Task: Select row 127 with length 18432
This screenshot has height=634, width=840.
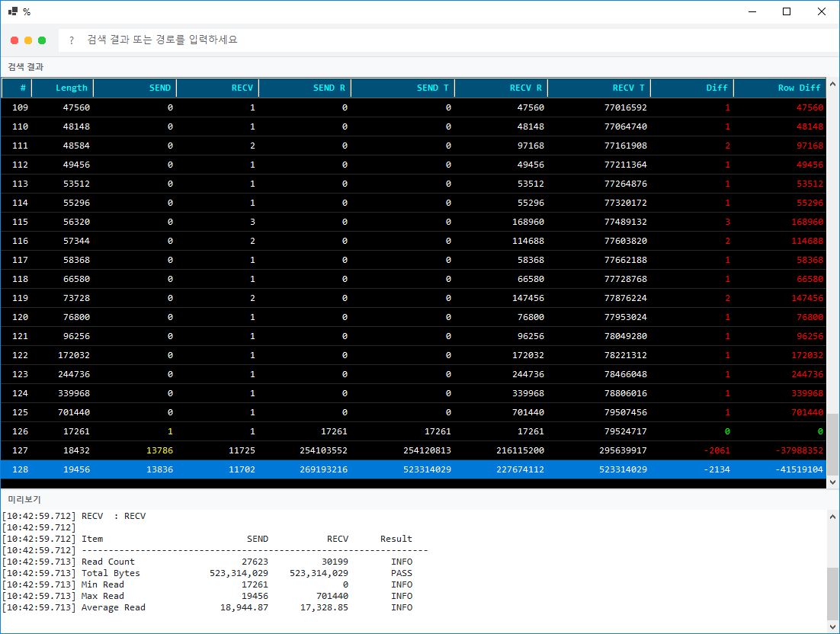Action: click(x=413, y=450)
